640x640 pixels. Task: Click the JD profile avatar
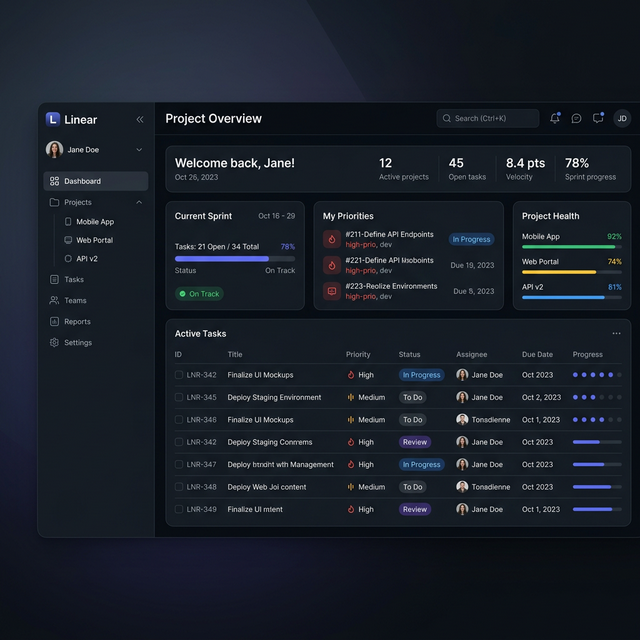[622, 118]
